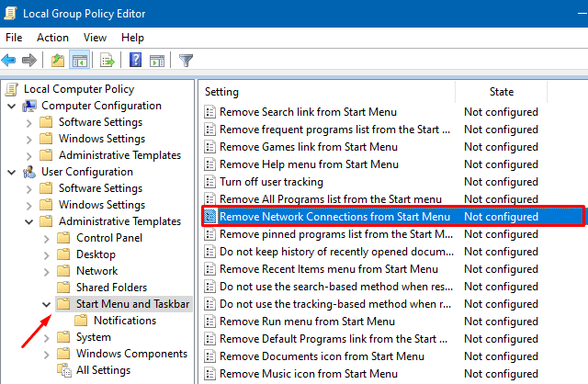The image size is (588, 384).
Task: Click the Up One Level folder icon
Action: (57, 61)
